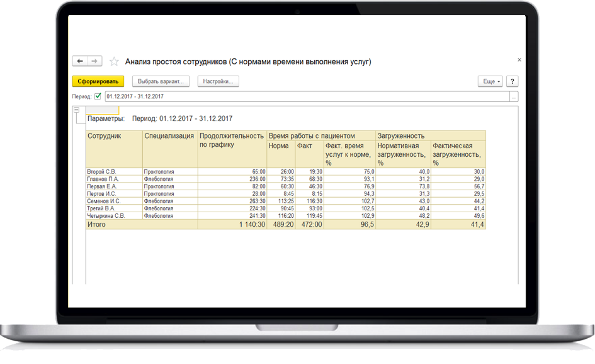Click the forward navigation arrow

click(94, 61)
